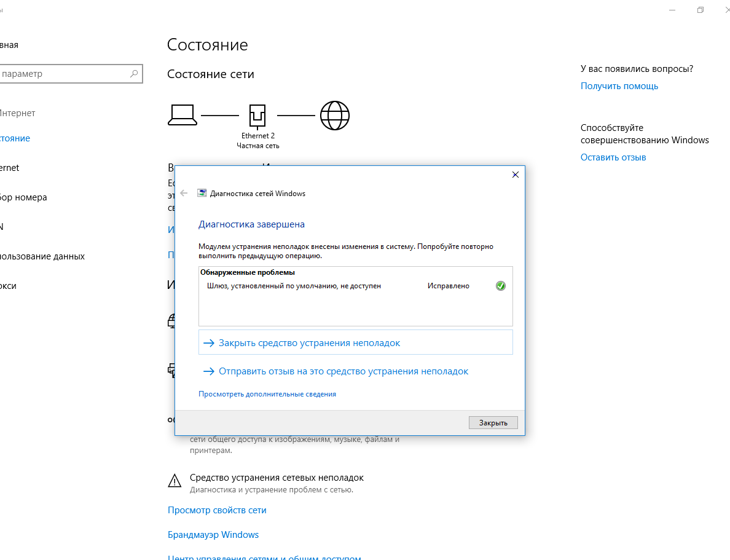Open Брандмауэр Windows link

coord(213,535)
